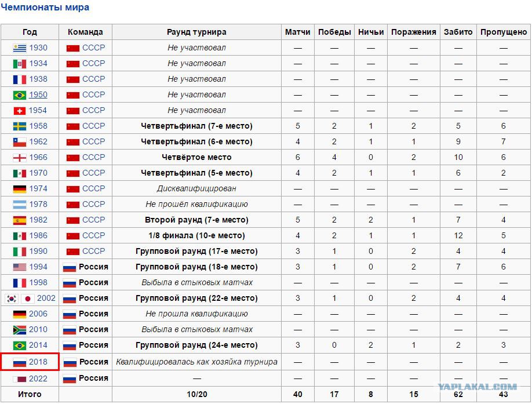Follow the 2018 year link
The height and width of the screenshot is (404, 532).
pos(38,362)
